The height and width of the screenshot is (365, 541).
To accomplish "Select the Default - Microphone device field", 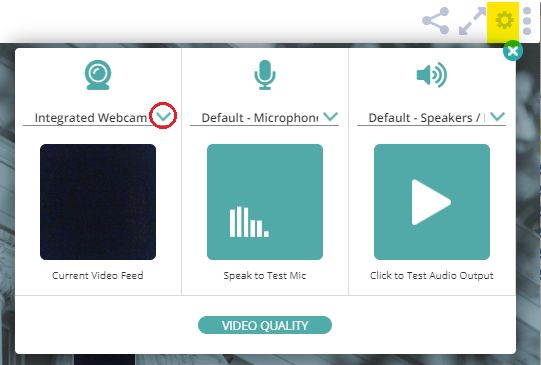I will (x=264, y=118).
